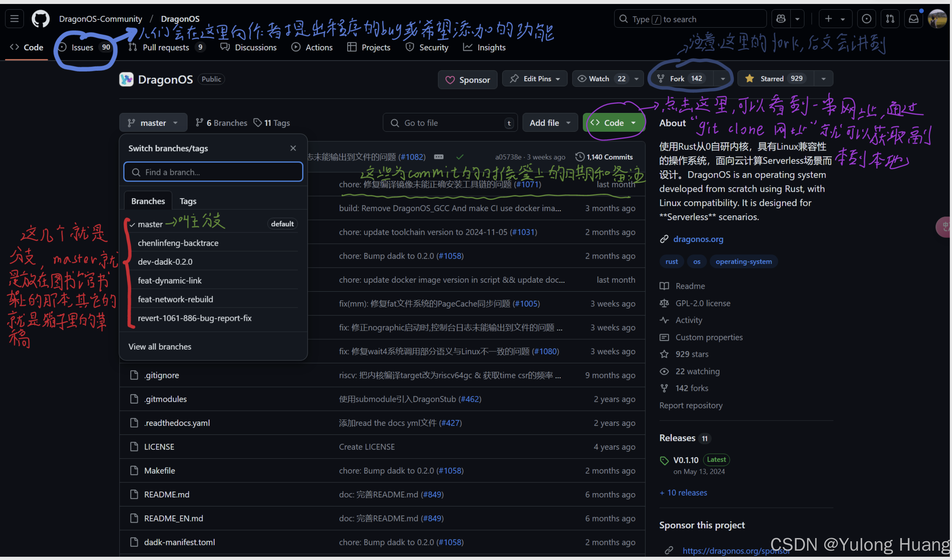952x560 pixels.
Task: Click View all branches link
Action: [x=160, y=346]
